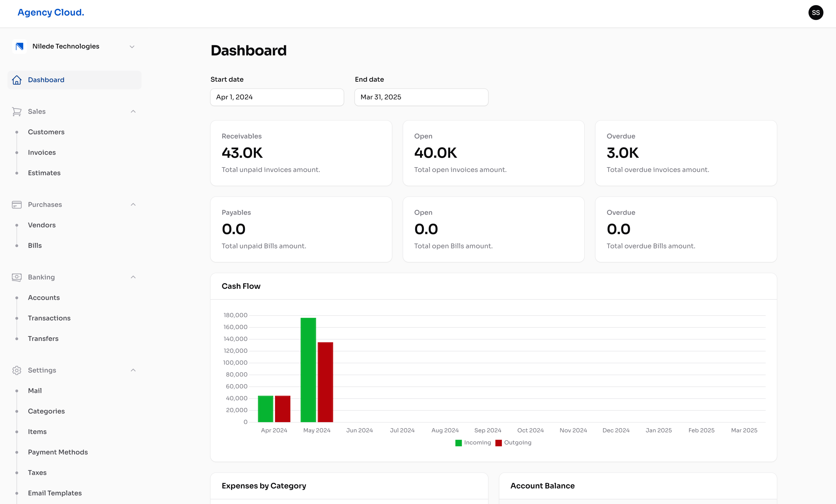Open Mail settings
The image size is (836, 504).
[x=35, y=391]
